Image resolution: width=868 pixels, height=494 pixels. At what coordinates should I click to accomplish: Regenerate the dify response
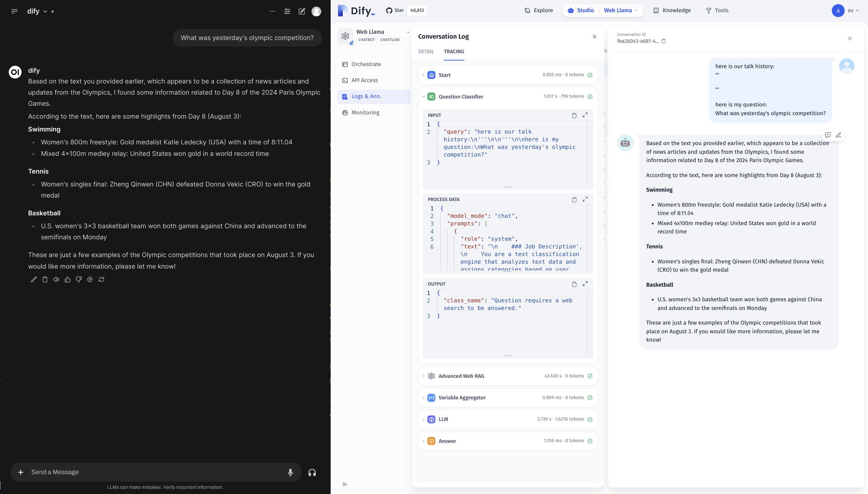click(x=101, y=279)
